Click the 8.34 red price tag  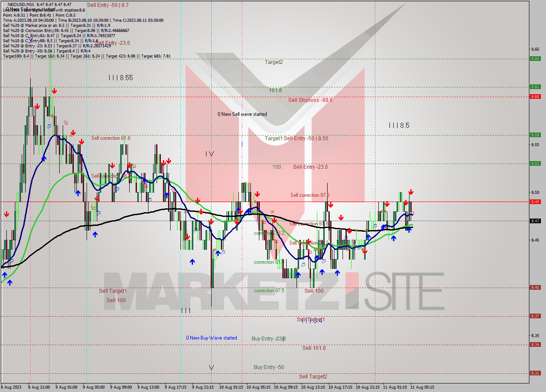click(535, 344)
